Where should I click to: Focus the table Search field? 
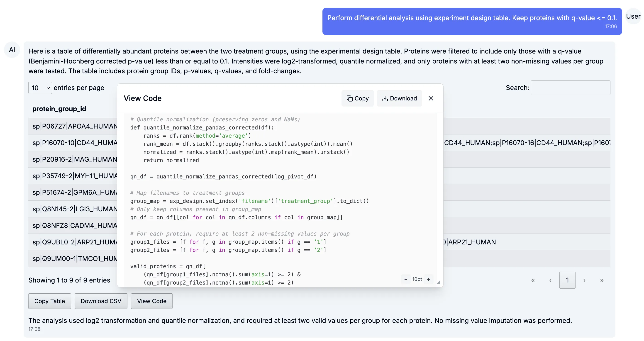point(570,88)
